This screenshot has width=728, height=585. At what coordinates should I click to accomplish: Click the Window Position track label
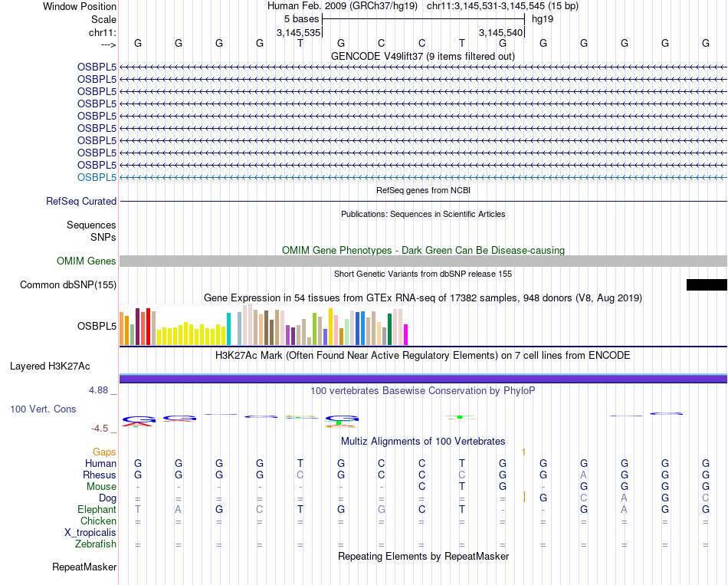pyautogui.click(x=80, y=6)
